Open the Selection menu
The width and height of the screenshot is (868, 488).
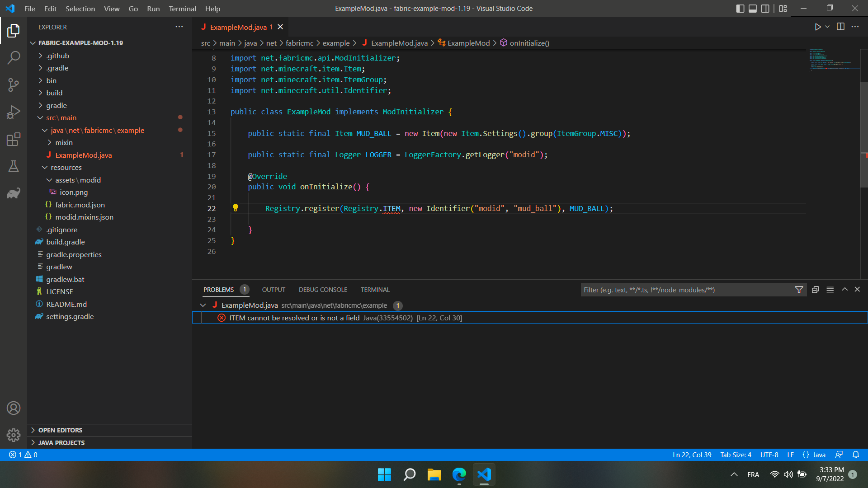click(80, 9)
